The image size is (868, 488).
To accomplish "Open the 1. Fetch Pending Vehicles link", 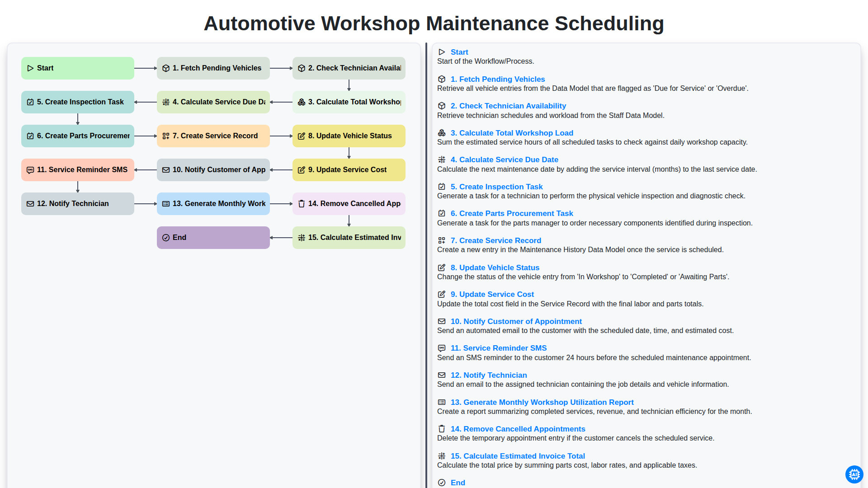I will [x=498, y=79].
